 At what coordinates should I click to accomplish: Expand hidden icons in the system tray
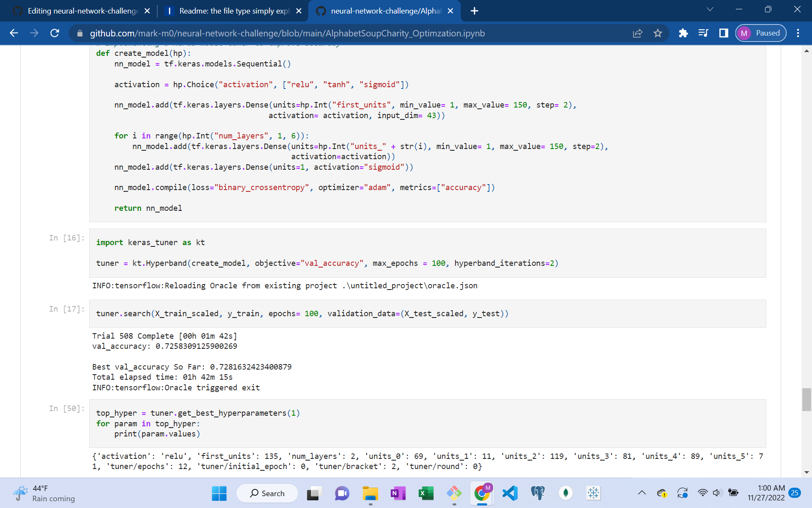(642, 493)
